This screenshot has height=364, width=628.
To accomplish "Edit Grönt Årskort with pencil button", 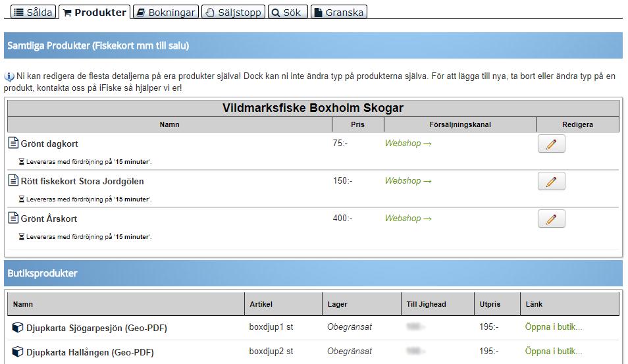I will [x=552, y=219].
